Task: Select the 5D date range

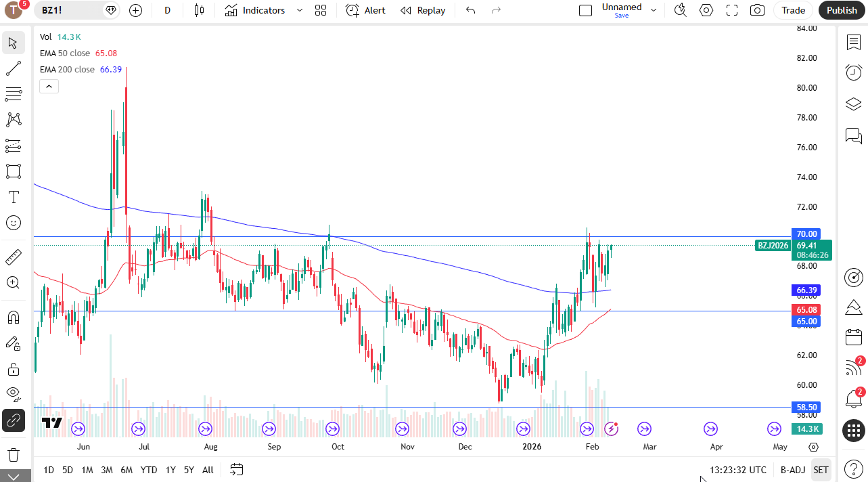Action: (68, 470)
